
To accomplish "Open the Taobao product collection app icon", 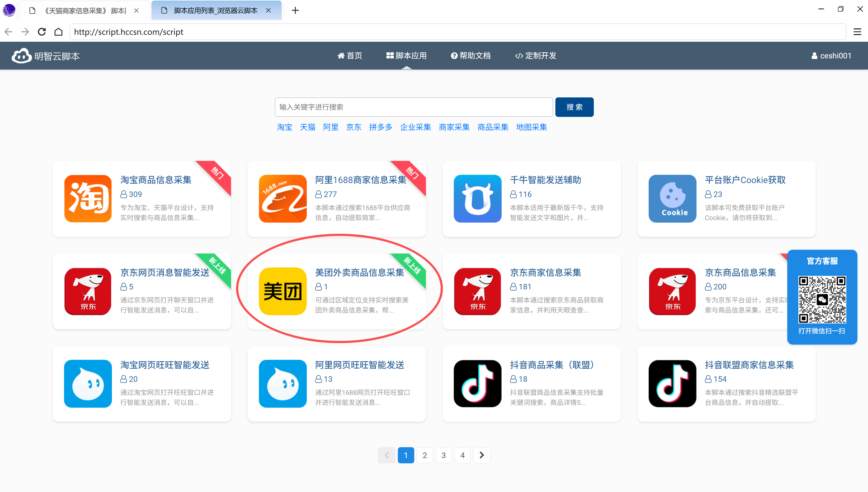I will tap(88, 199).
